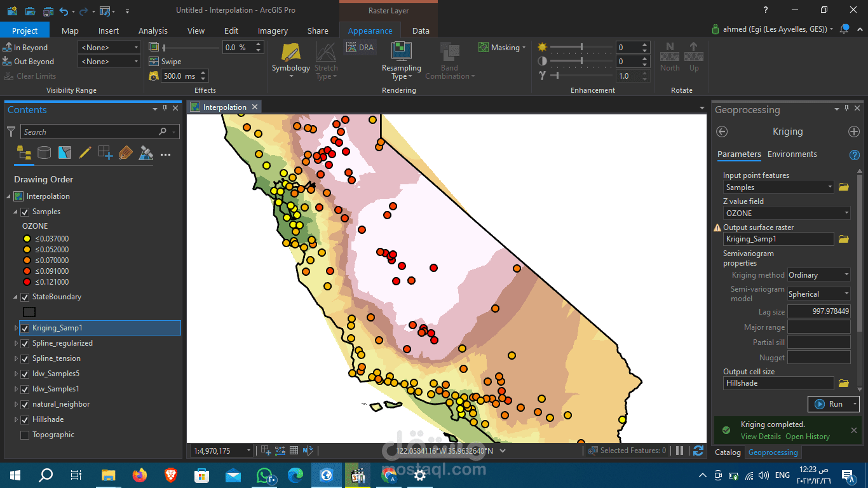The width and height of the screenshot is (868, 488).
Task: Select List By Editing pencil icon
Action: click(x=85, y=153)
